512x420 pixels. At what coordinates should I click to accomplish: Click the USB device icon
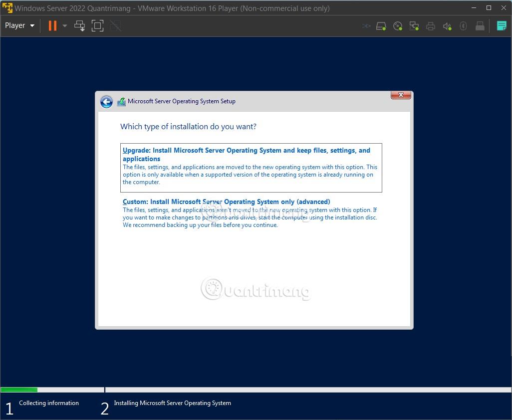coord(480,26)
